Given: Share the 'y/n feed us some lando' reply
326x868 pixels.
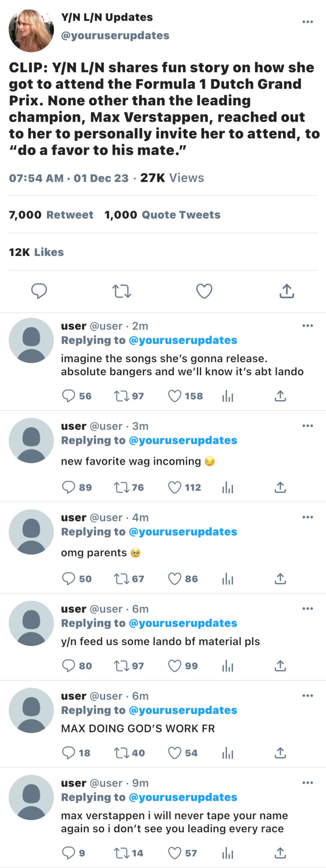Looking at the screenshot, I should click(280, 665).
